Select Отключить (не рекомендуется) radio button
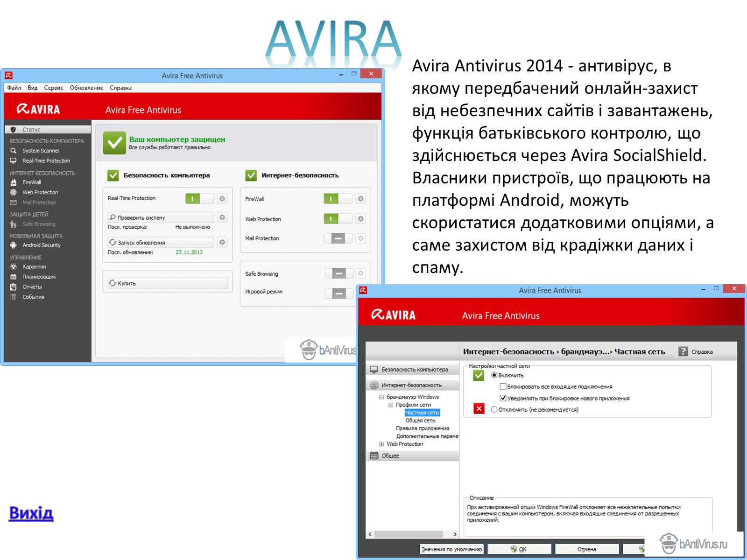Viewport: 747px width, 560px height. [494, 410]
